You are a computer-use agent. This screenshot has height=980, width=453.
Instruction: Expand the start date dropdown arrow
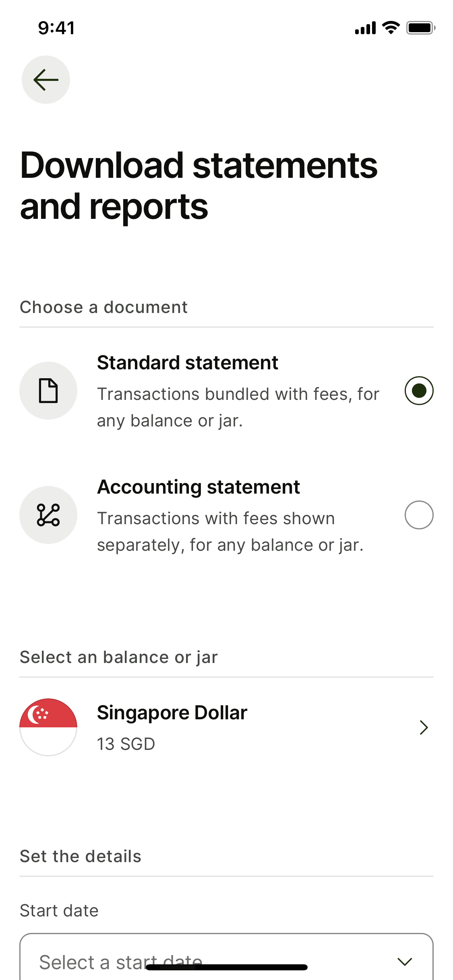pos(404,961)
